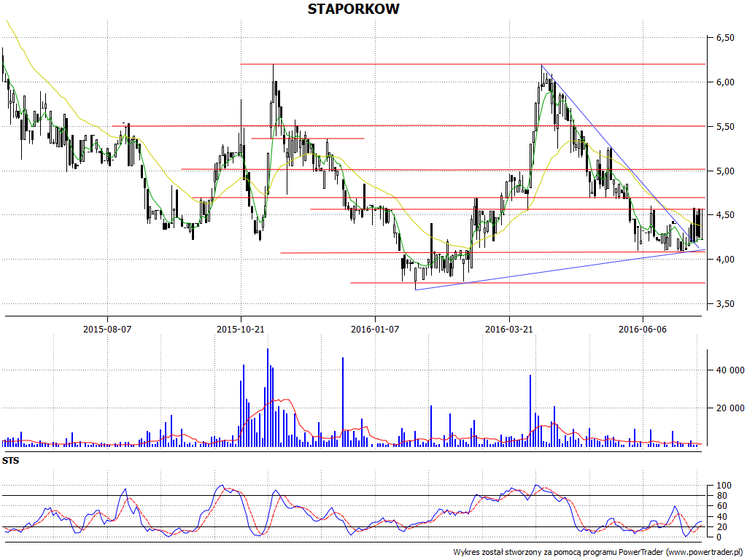Viewport: 747px width, 560px height.
Task: Open the www.powertrader.pl credit link
Action: pos(705,553)
